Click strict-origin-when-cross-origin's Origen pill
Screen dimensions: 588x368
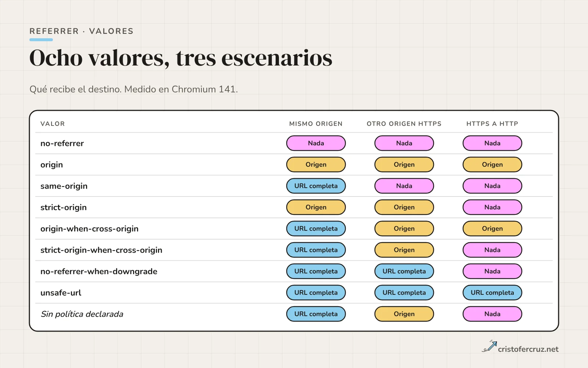point(404,250)
